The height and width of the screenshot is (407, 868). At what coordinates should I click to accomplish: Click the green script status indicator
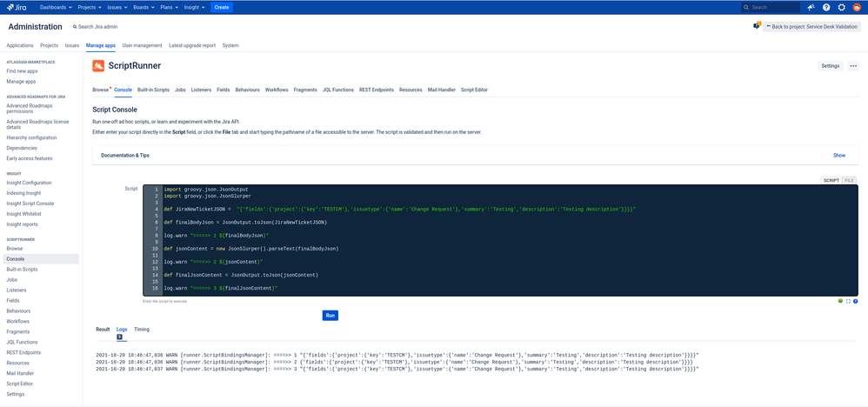(x=840, y=301)
